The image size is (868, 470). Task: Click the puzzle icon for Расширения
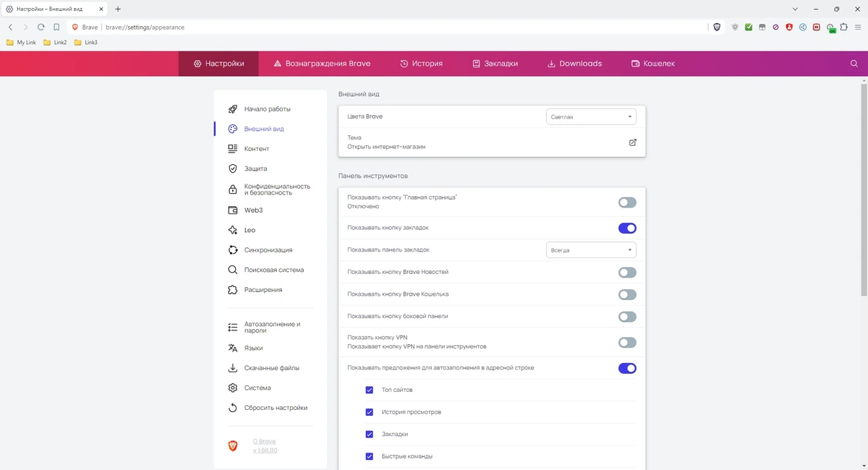[x=232, y=290]
